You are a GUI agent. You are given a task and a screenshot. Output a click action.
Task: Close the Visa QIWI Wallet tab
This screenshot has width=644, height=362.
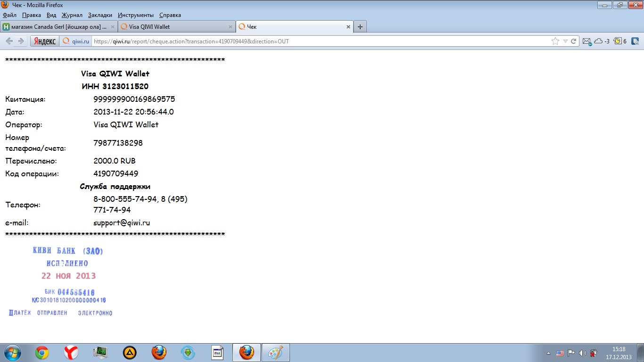pos(231,27)
